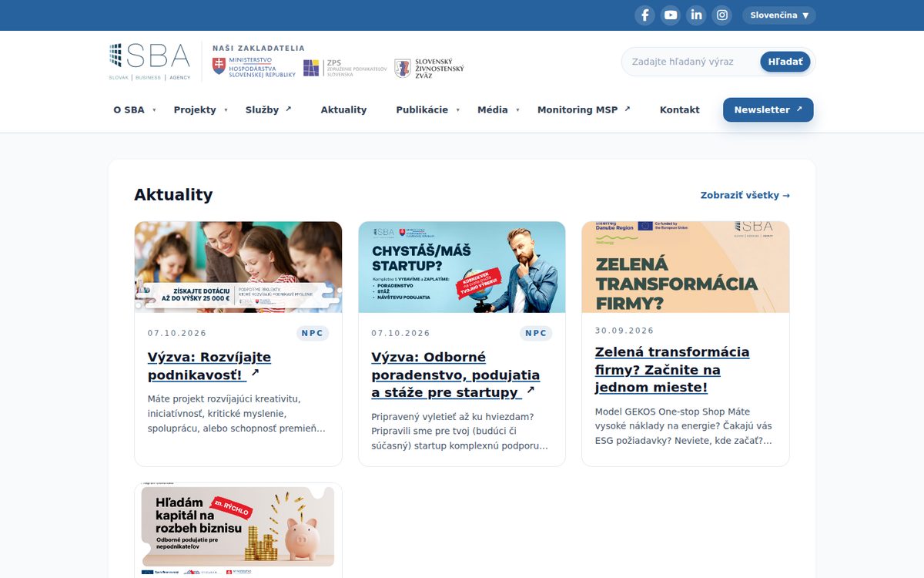The height and width of the screenshot is (578, 924).
Task: Click the Slovenský živnostenský zväz logo
Action: 430,68
